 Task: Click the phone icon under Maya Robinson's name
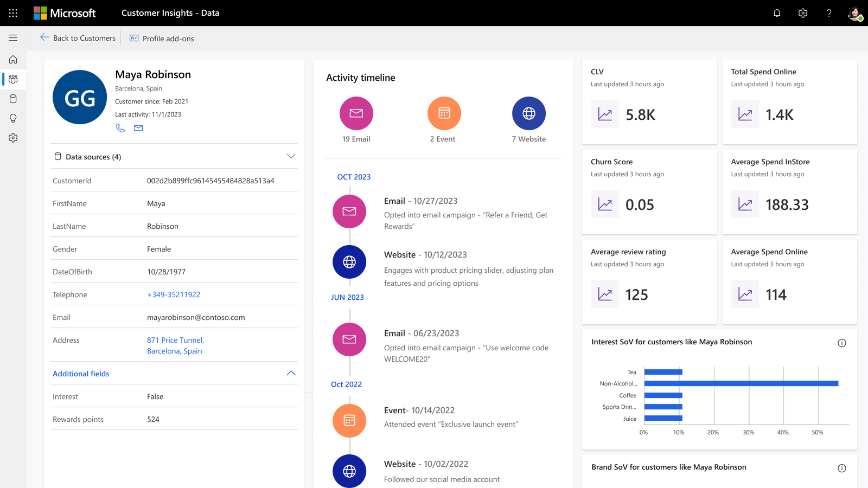120,128
